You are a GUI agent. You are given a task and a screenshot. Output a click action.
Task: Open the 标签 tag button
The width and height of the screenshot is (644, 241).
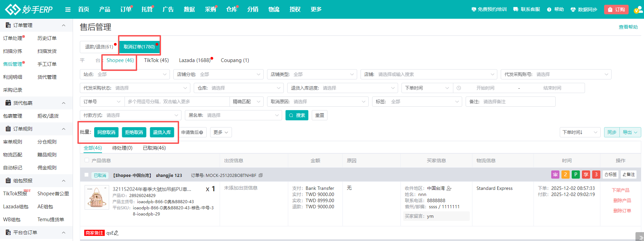[611, 175]
